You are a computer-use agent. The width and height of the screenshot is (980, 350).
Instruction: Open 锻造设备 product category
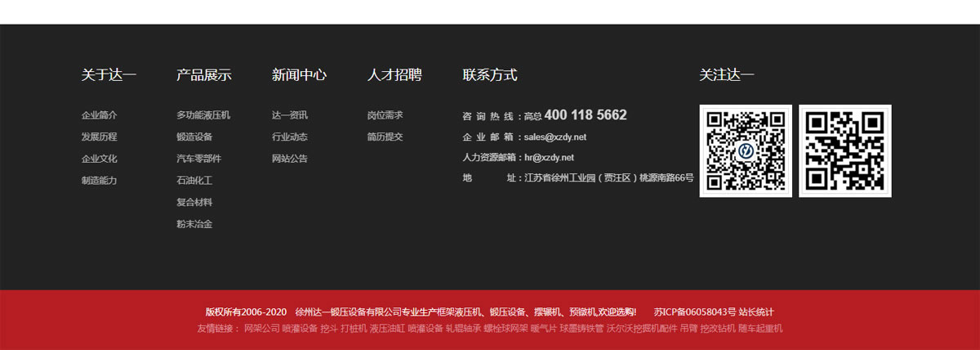194,137
